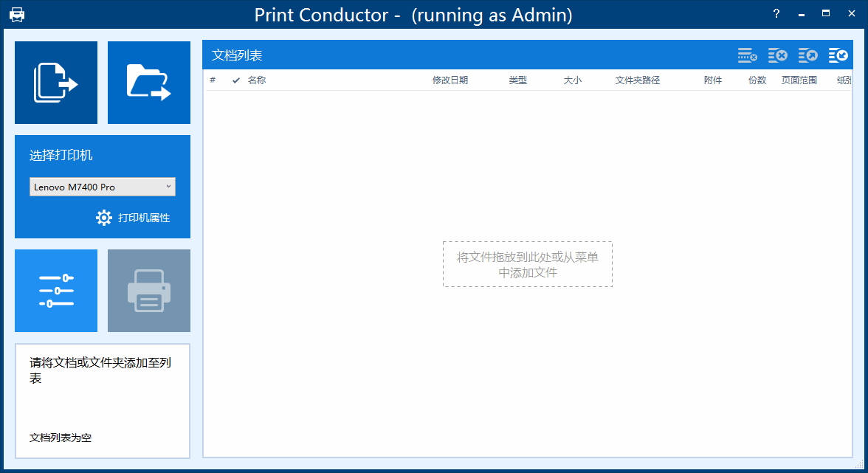Open help via the question mark
Screen dimensions: 868x473
[x=776, y=14]
